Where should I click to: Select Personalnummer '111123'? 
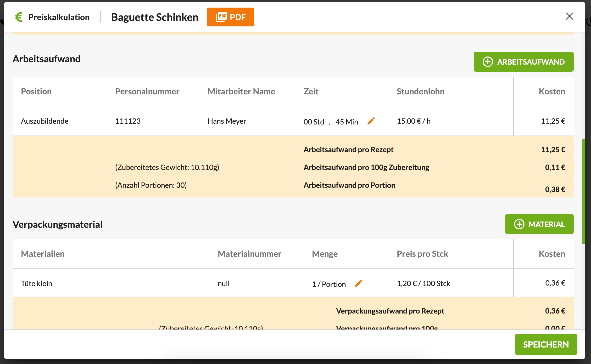point(128,121)
